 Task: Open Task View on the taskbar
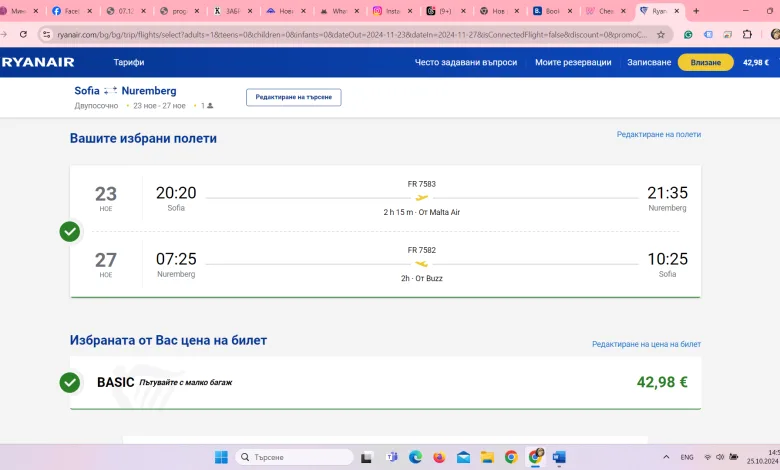367,457
